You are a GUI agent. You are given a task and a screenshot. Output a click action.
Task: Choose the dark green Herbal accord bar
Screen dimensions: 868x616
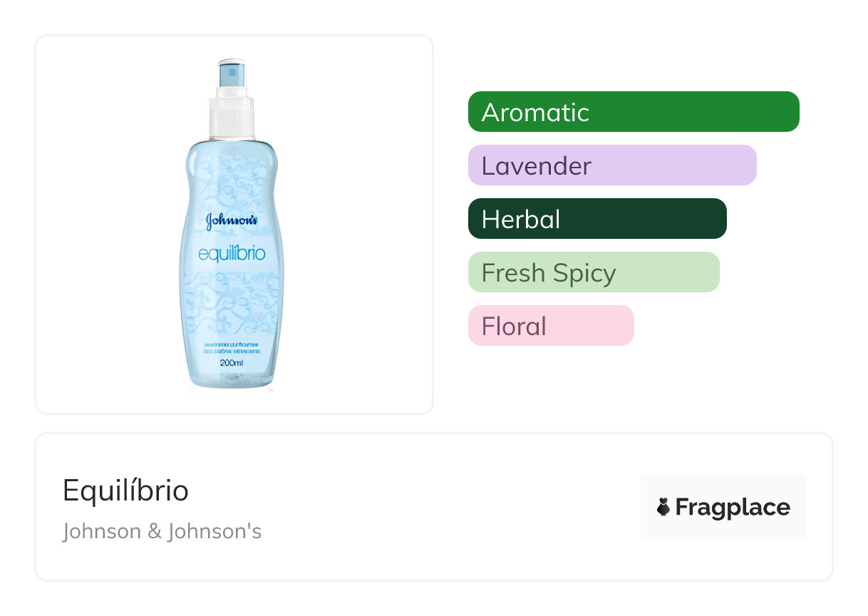coord(596,219)
